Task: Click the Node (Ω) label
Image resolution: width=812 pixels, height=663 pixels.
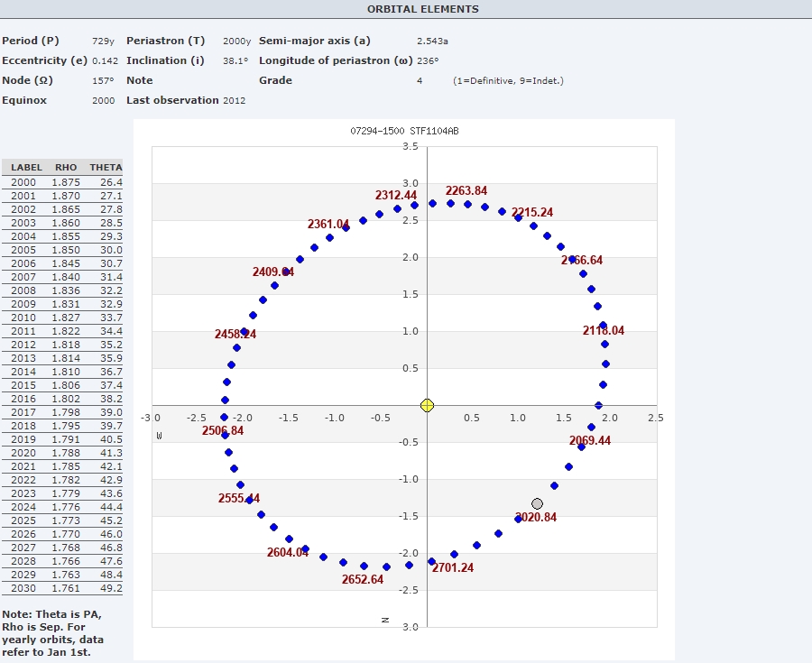Action: [27, 80]
